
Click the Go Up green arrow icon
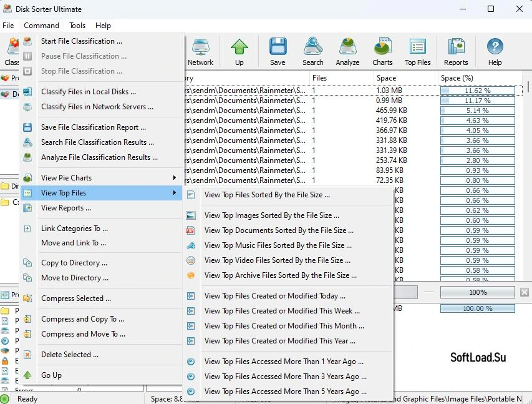pos(27,375)
